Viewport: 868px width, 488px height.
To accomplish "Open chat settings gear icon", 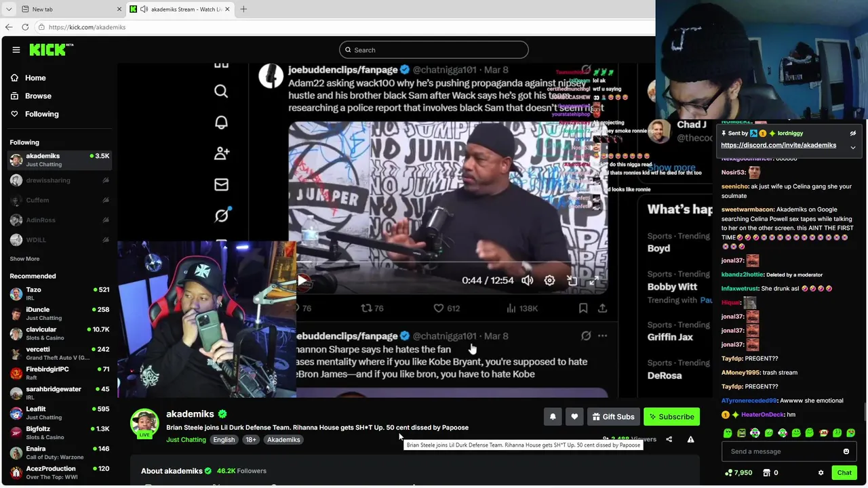I will pos(821,472).
